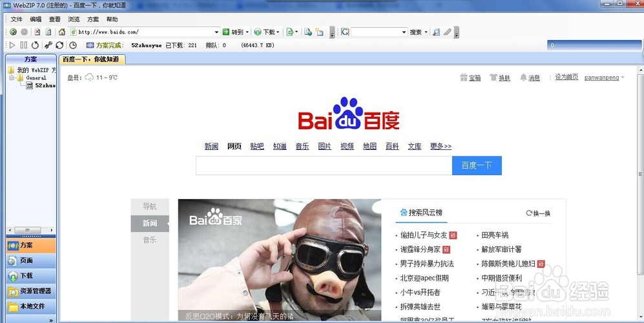The image size is (644, 323).
Task: Open the 编辑 menu
Action: point(36,19)
